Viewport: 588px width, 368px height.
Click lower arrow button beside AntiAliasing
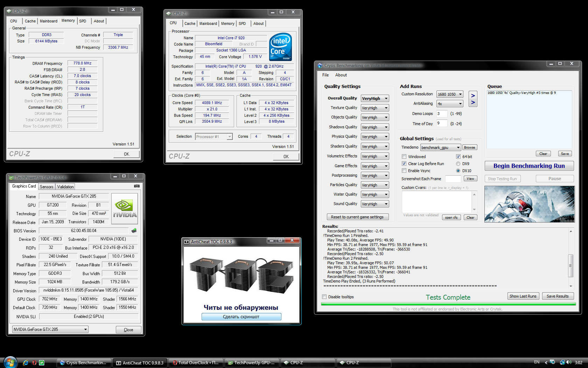(x=473, y=102)
